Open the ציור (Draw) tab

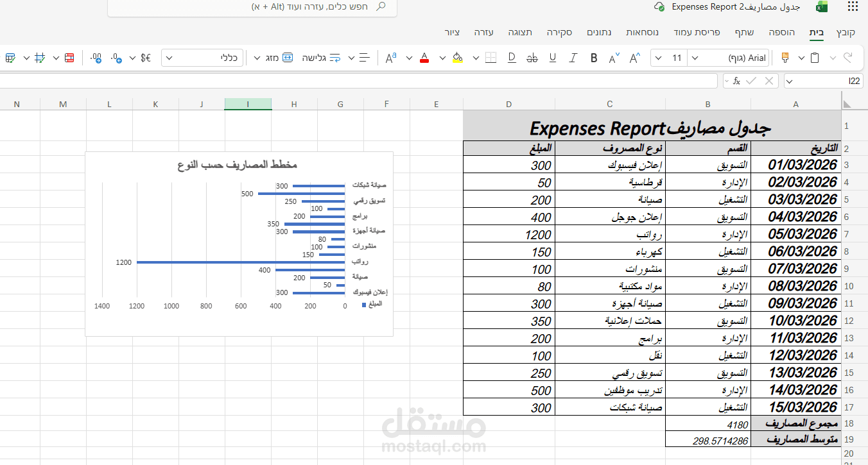click(452, 32)
